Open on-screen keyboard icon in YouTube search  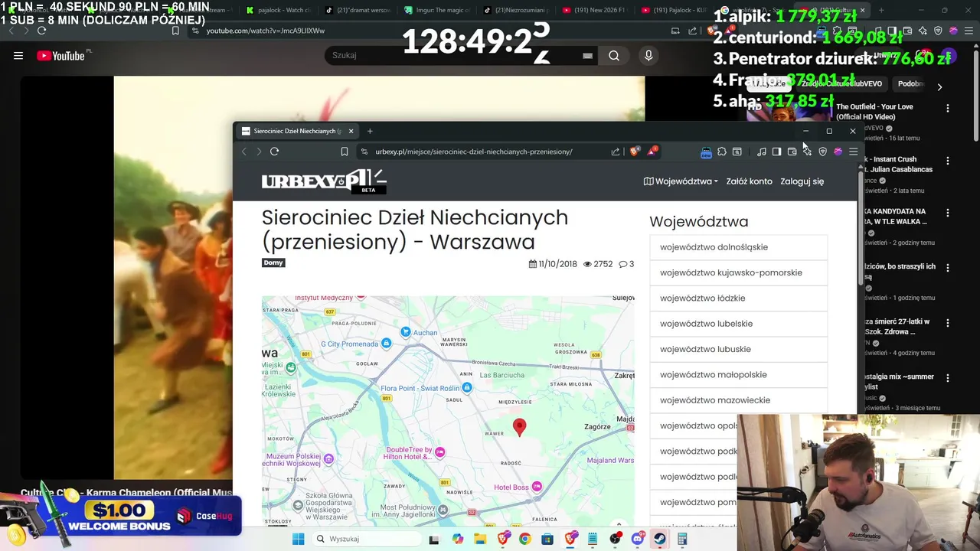tap(588, 55)
